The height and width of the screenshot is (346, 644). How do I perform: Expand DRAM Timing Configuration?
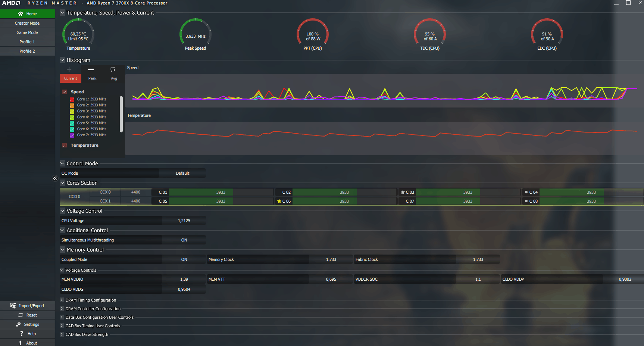(62, 300)
